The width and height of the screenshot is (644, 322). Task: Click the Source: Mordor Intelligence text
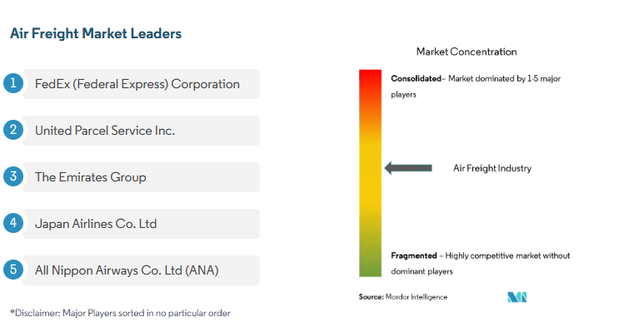coord(403,297)
